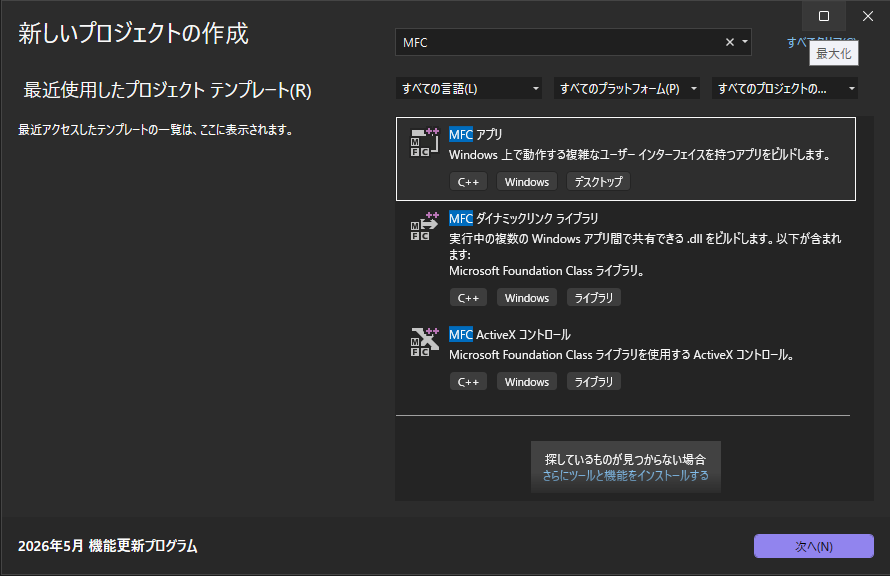Screen dimensions: 890x576
Task: Click the さらにツールと機能をインストールする link
Action: click(625, 476)
